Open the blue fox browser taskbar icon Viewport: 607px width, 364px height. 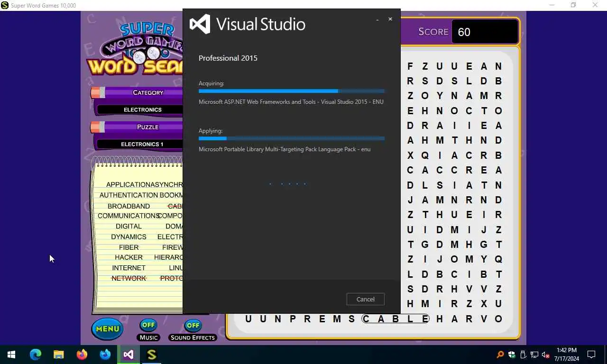[x=105, y=355]
